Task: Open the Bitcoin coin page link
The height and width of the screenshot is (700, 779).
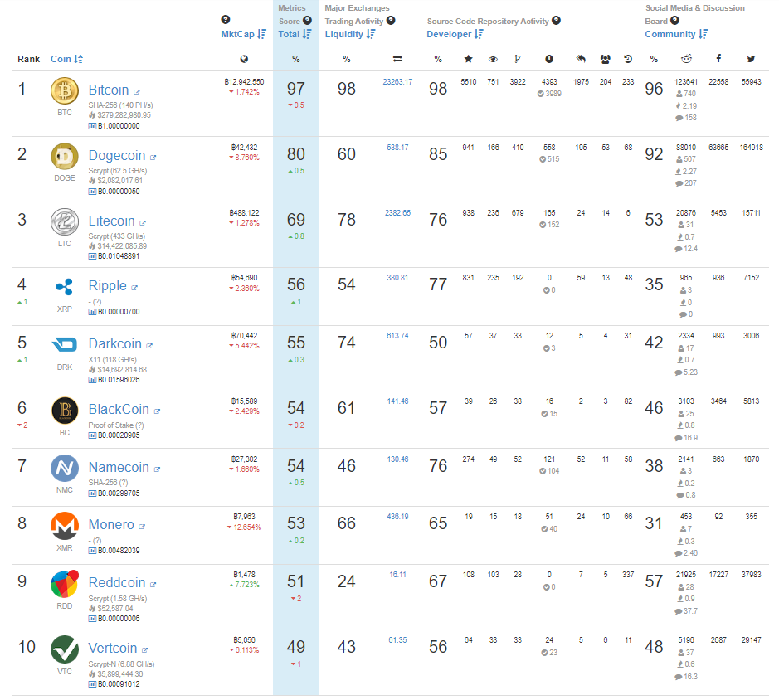Action: [x=109, y=90]
